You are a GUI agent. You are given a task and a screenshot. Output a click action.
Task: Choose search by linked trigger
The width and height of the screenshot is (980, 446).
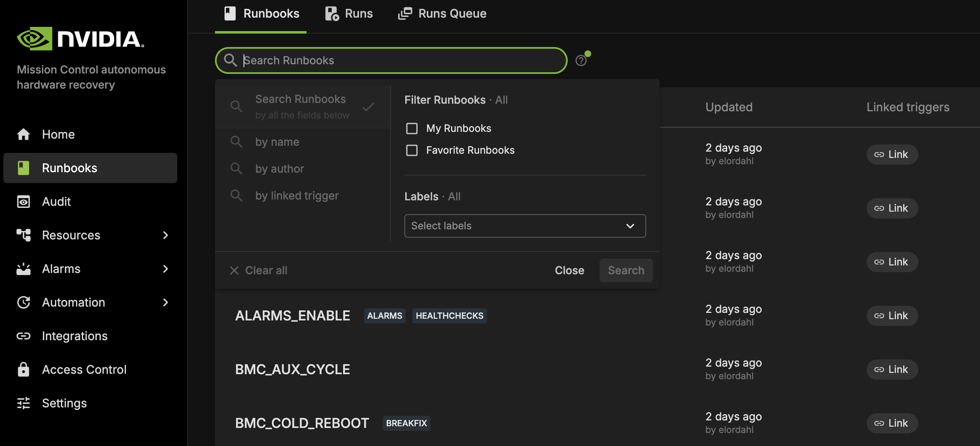click(x=303, y=196)
